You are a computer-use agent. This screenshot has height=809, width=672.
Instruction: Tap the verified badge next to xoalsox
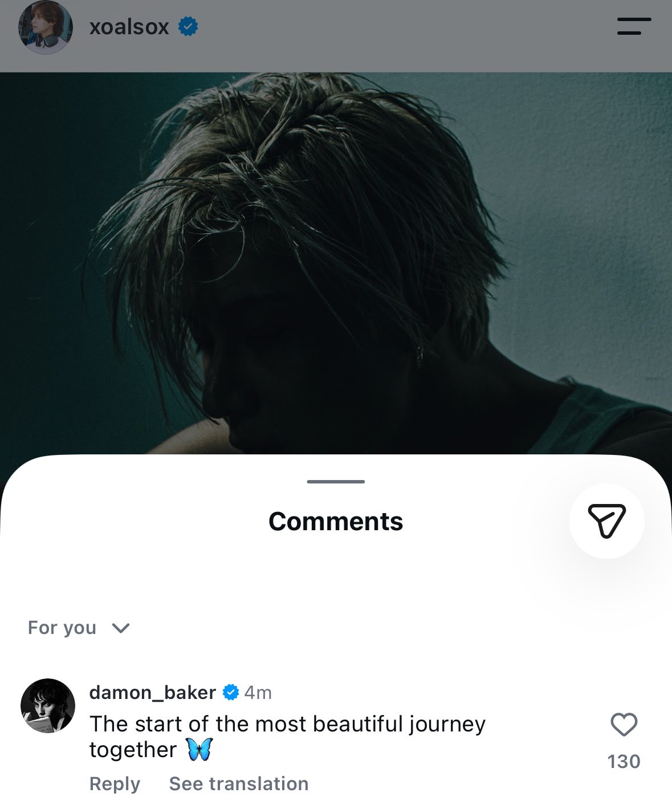coord(188,26)
